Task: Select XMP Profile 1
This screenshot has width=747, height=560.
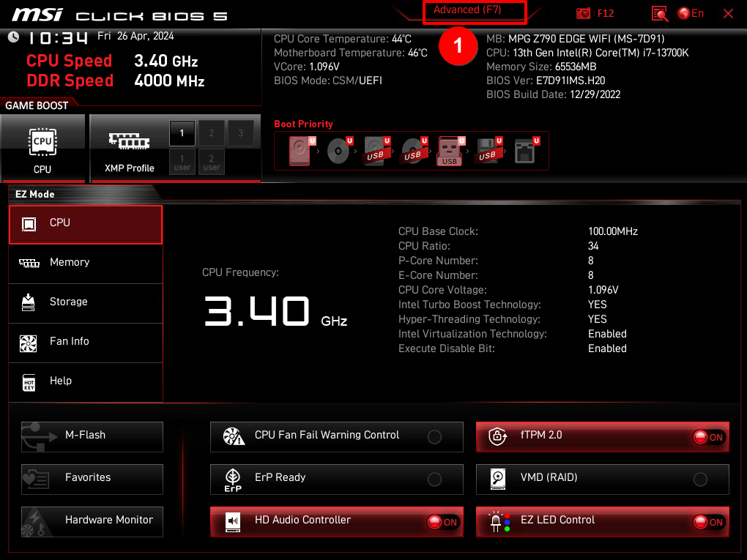Action: pos(182,133)
